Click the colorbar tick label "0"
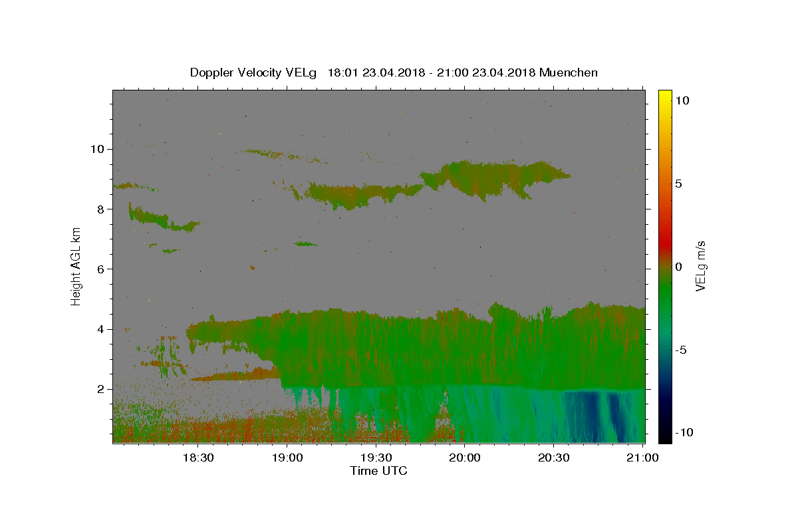 click(679, 267)
